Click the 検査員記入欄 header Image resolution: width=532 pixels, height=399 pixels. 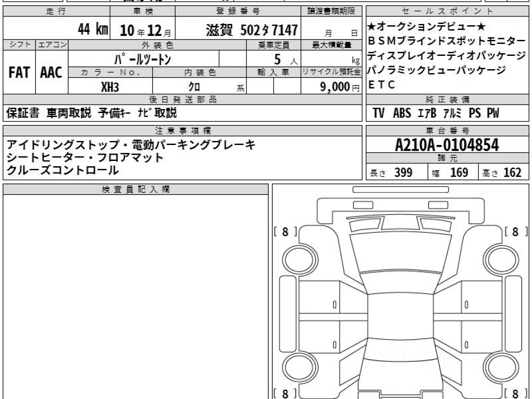[x=136, y=189]
